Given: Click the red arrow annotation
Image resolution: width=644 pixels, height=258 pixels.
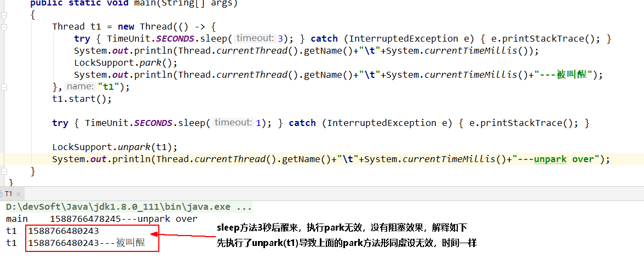Looking at the screenshot, I should pos(186,236).
